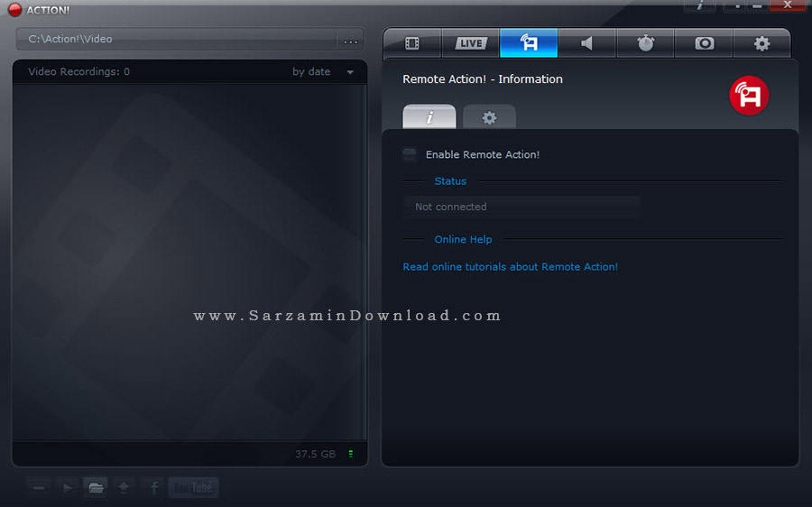Click the red record dot in title bar
812x507 pixels.
pos(15,10)
